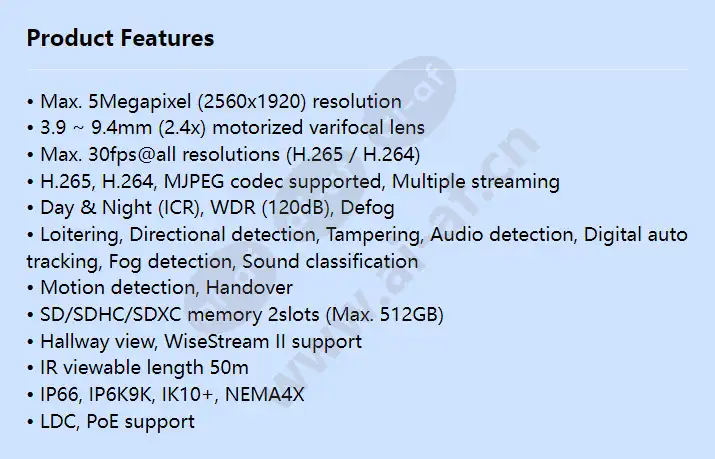Screen dimensions: 715x459
Task: Click the NEMA4X text
Action: tap(264, 395)
